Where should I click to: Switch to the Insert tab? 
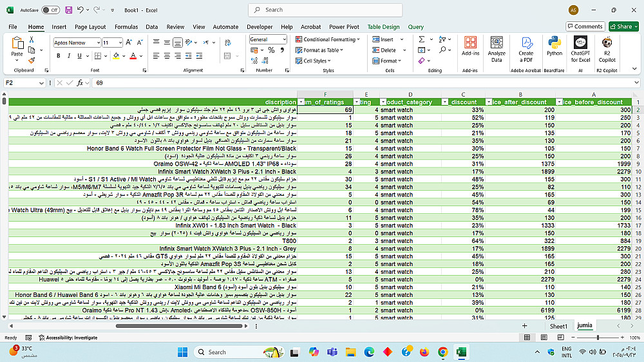59,26
